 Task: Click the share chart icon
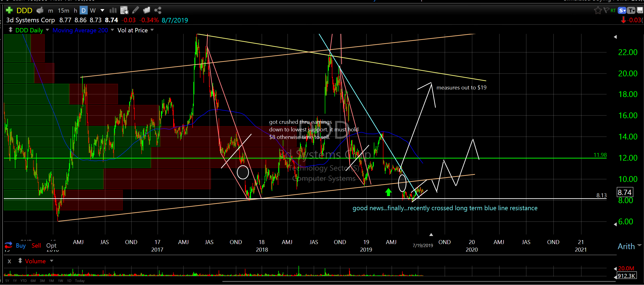click(158, 10)
